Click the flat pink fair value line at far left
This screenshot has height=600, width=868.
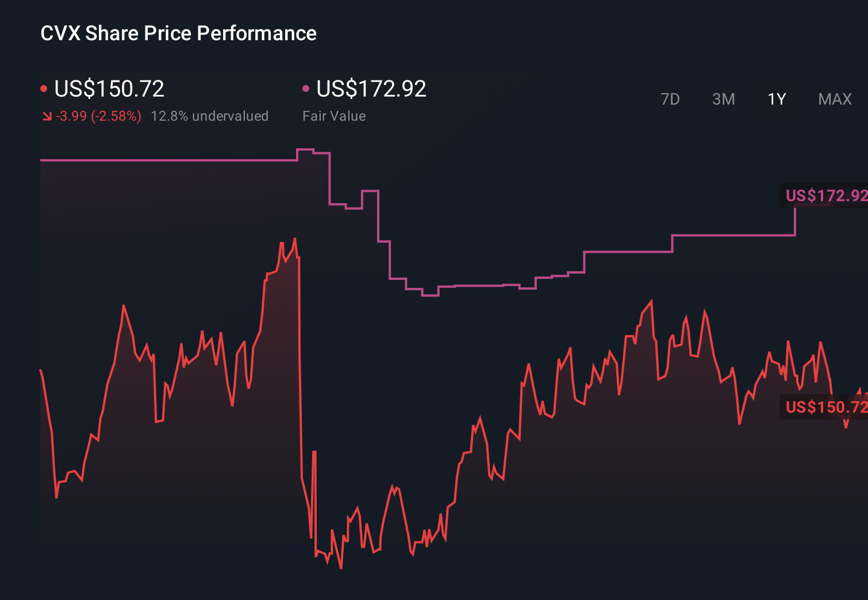115,160
